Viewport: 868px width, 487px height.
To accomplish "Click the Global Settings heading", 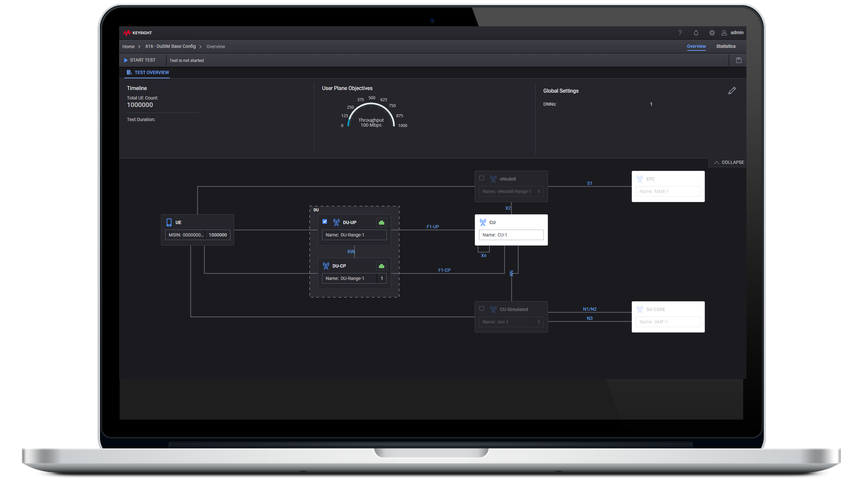I will 561,91.
